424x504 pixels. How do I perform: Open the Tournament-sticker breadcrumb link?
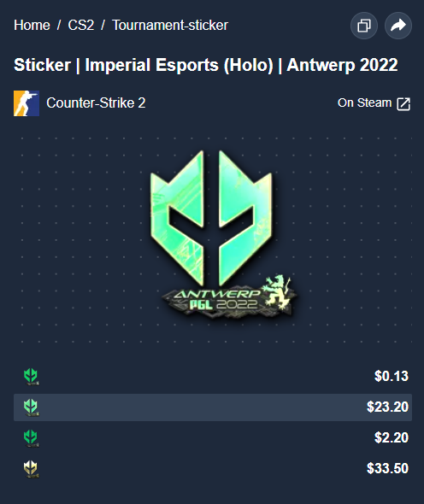[170, 26]
